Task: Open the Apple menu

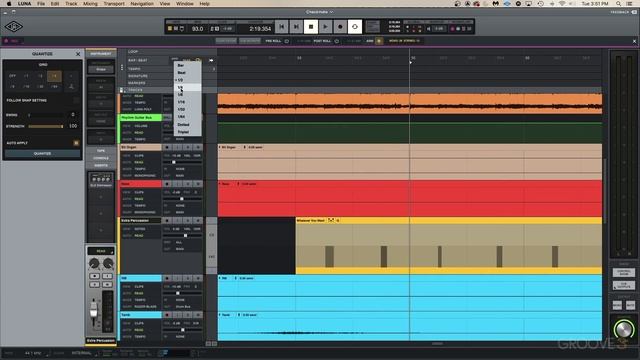Action: (9, 4)
